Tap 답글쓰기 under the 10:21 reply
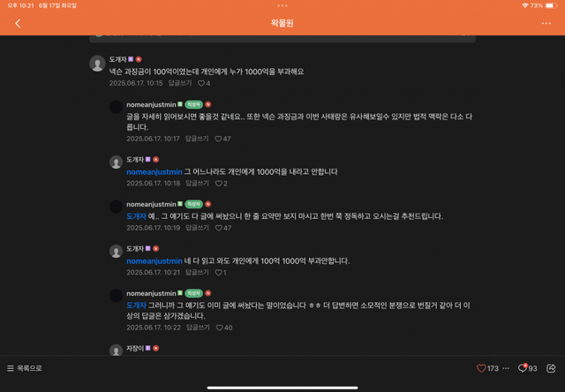Screen dimensions: 565x392 [x=197, y=273]
